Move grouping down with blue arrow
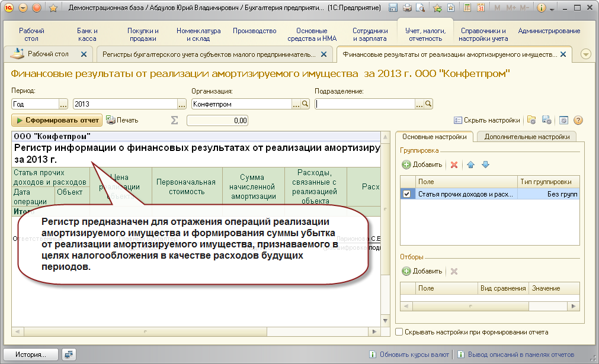599x364 pixels. (486, 165)
